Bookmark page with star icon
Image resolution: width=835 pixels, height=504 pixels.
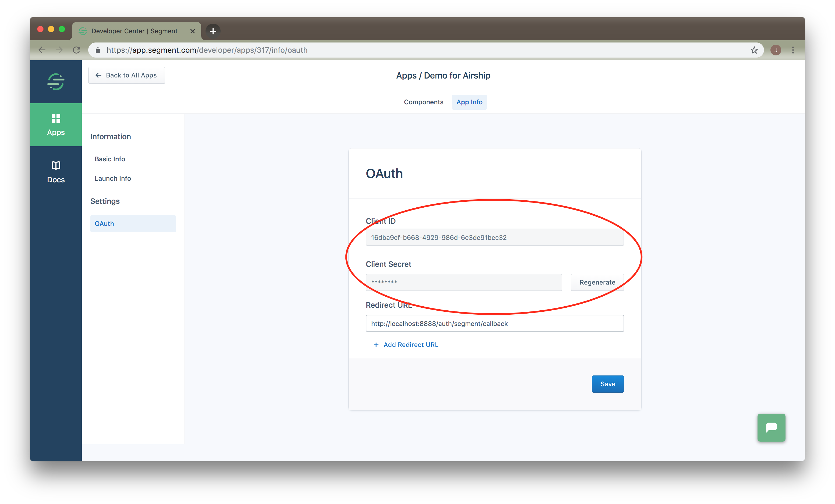(754, 50)
